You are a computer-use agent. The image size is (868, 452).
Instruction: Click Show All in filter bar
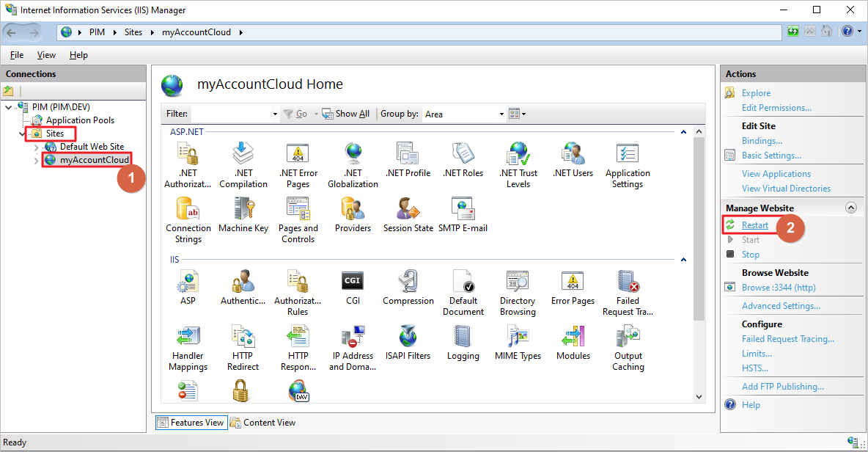tap(346, 114)
